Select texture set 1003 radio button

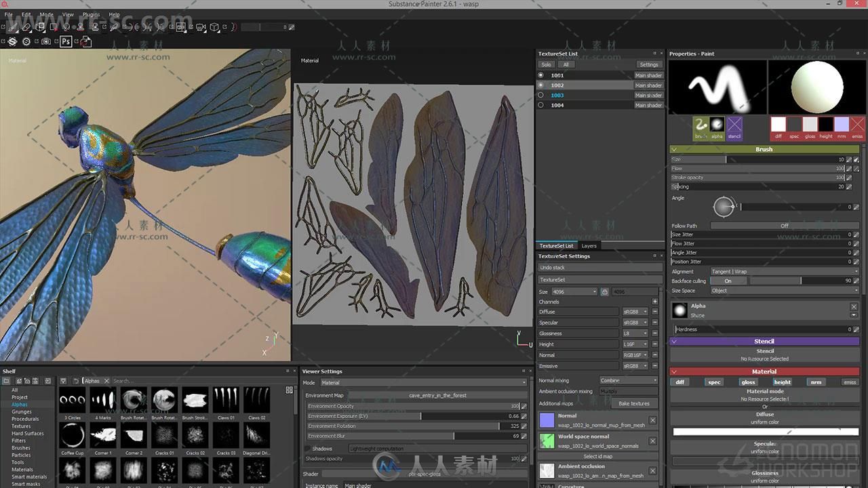click(540, 95)
